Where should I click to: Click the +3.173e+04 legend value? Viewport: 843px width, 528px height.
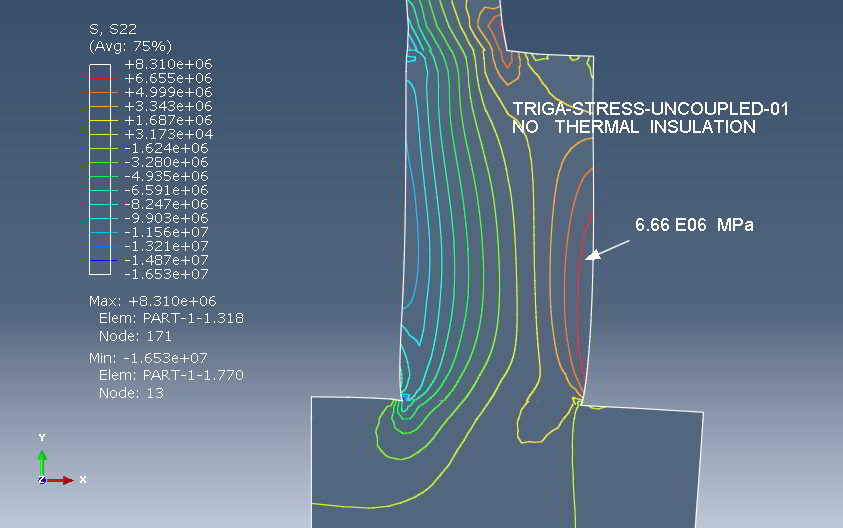(167, 133)
